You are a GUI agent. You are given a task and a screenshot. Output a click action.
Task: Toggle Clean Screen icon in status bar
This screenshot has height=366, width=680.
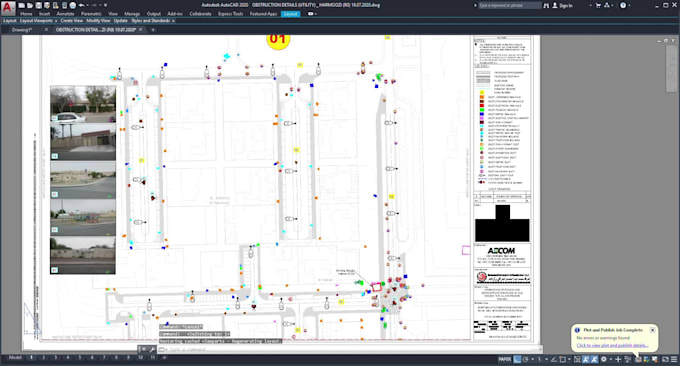(665, 359)
